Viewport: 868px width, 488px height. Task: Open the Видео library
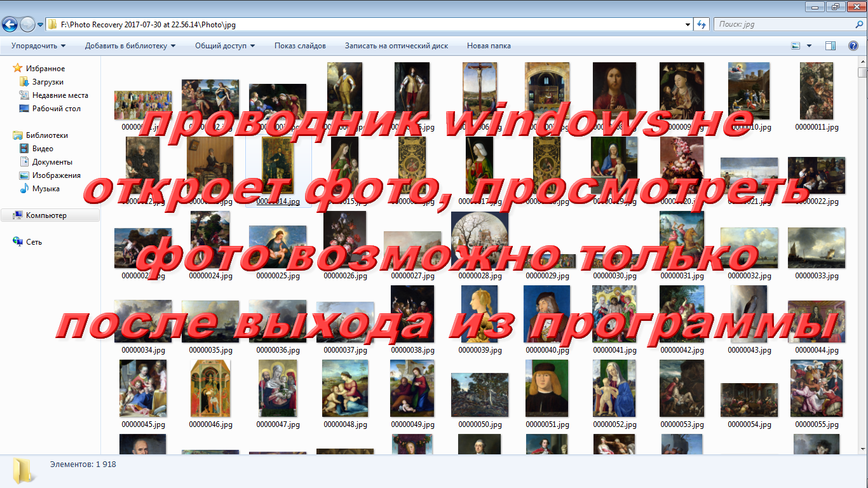(x=43, y=149)
